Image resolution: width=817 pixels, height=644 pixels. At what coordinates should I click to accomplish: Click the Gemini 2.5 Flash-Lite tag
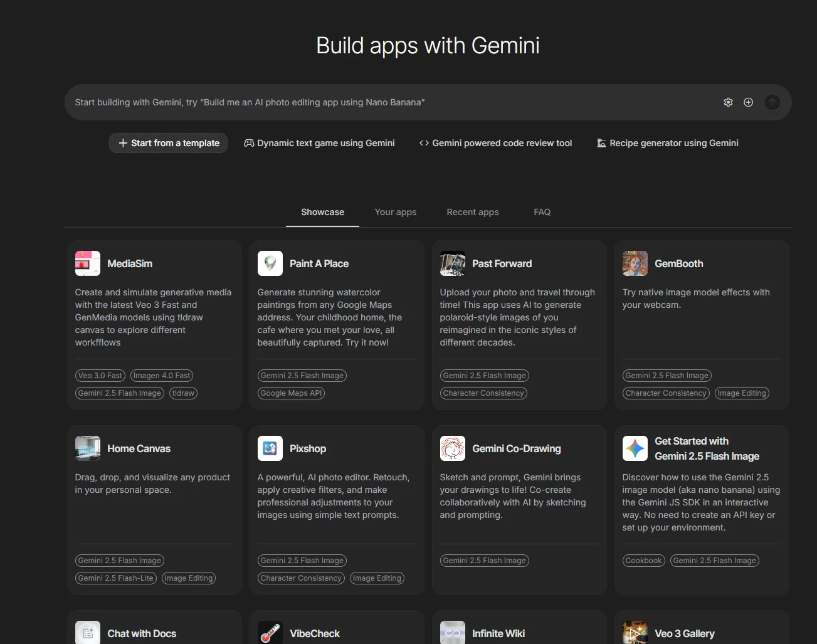tap(116, 578)
